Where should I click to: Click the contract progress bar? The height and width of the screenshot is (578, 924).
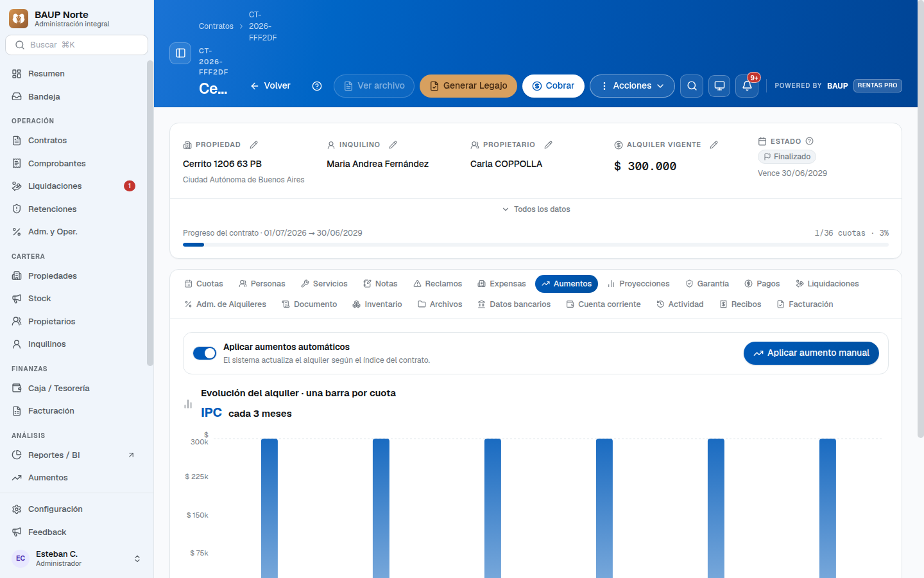536,245
